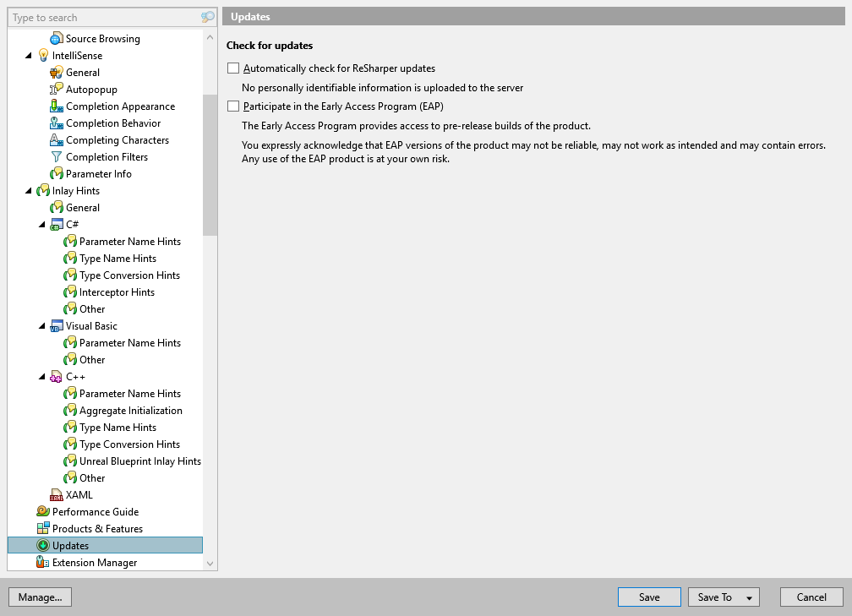
Task: Select Type Conversion Hints under C++
Action: (x=130, y=444)
